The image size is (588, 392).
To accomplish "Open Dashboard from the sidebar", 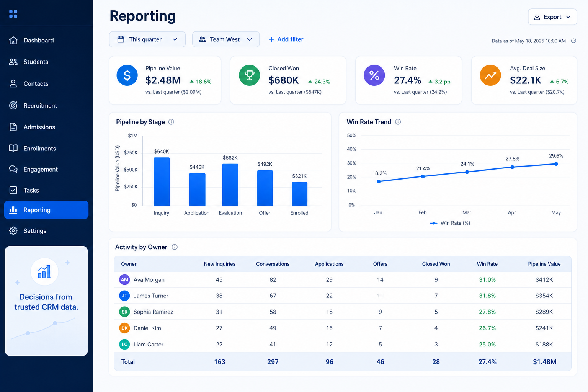I will [x=46, y=40].
